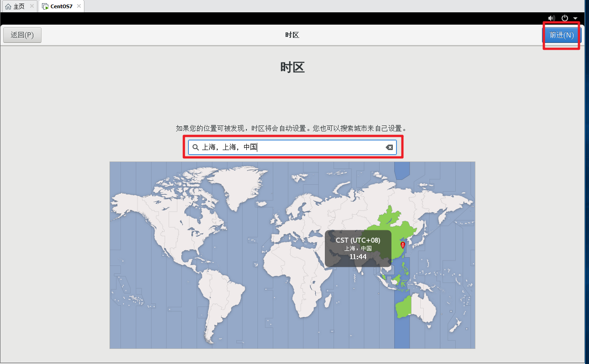Click the red Shanghai location pin
The width and height of the screenshot is (589, 364).
coord(402,245)
